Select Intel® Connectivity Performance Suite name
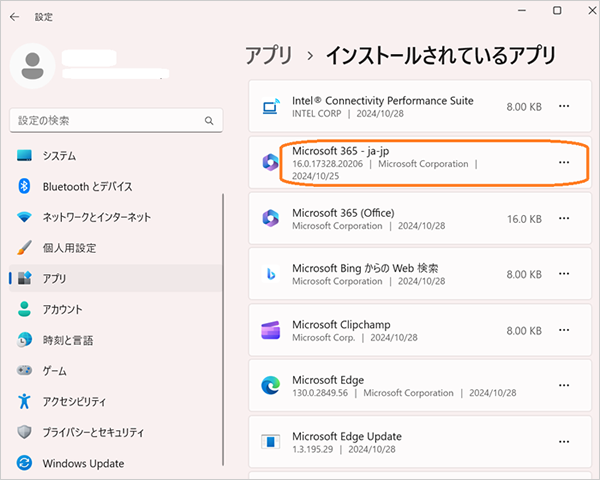 [x=383, y=101]
